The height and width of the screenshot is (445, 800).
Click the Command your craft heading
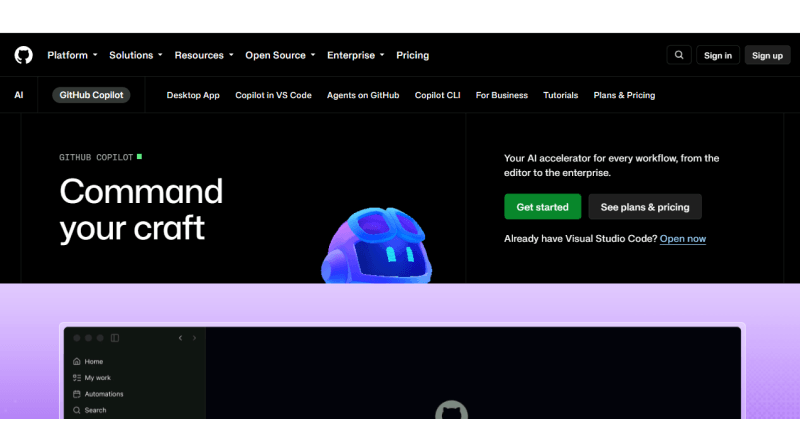coord(141,210)
